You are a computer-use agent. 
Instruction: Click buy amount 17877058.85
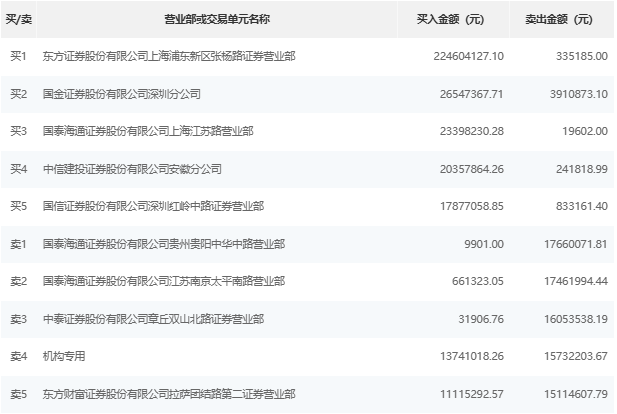471,206
